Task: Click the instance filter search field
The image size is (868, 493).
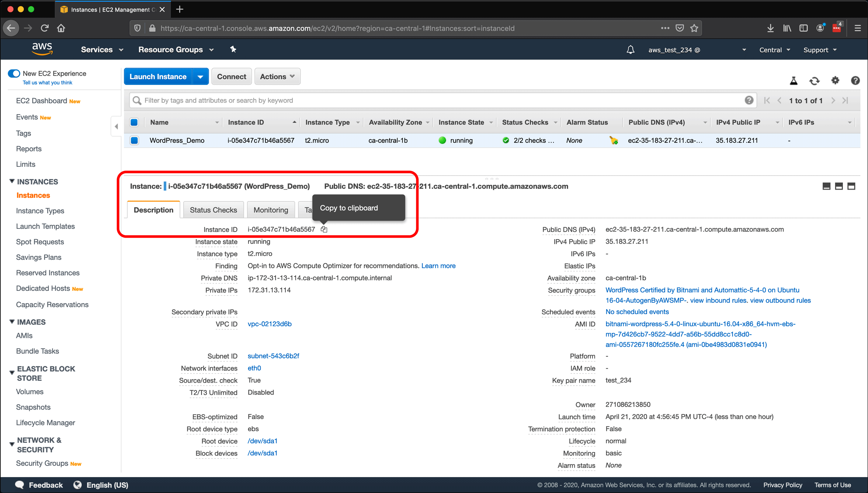Action: (x=442, y=100)
